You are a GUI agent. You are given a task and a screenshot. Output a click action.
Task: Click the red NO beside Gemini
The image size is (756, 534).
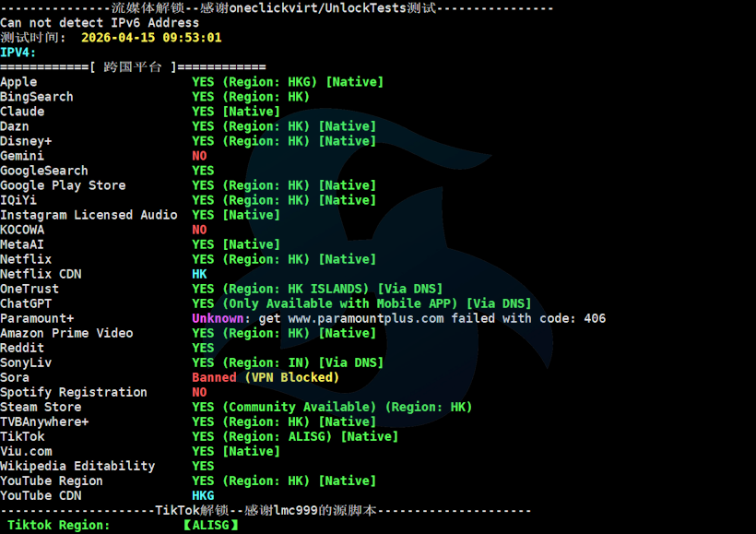(x=199, y=156)
